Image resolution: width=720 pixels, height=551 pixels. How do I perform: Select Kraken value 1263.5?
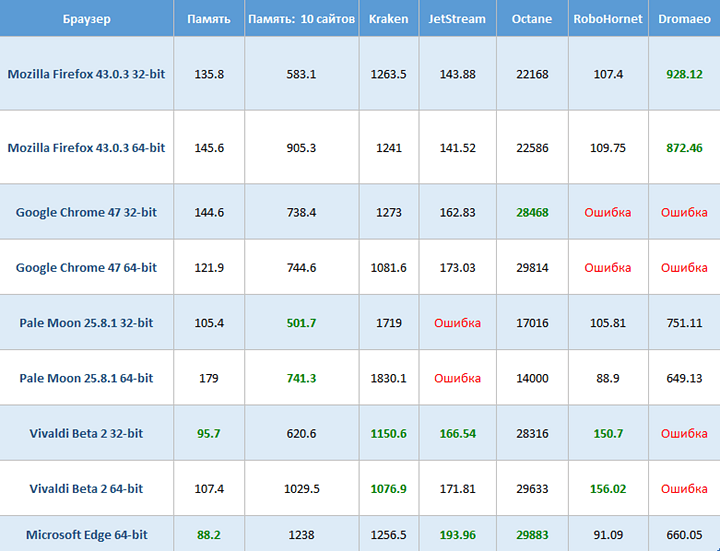(x=388, y=74)
